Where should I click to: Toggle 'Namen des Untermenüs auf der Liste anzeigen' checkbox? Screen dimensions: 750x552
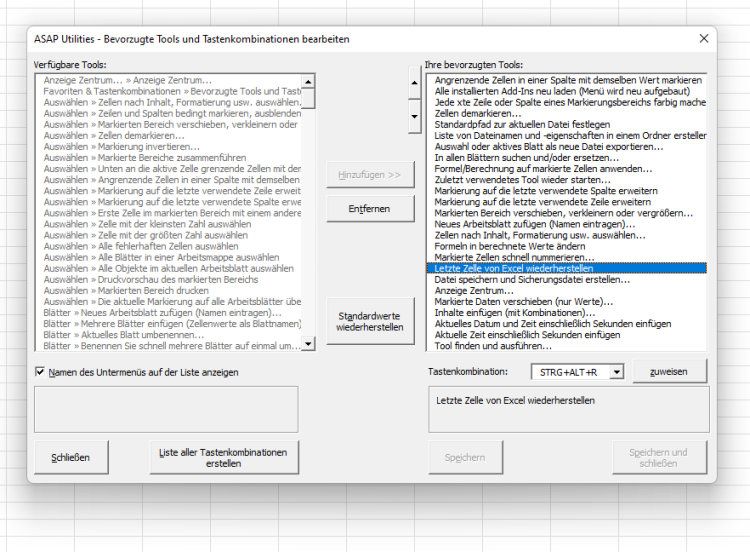(40, 372)
